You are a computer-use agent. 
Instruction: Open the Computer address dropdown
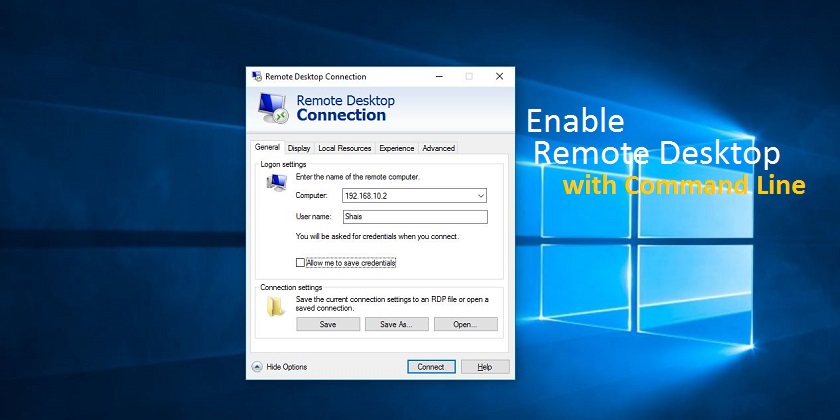[481, 196]
